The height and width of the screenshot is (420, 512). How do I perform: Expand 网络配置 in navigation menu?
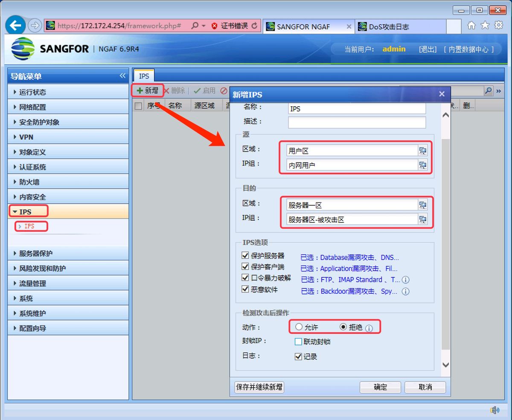coord(68,107)
